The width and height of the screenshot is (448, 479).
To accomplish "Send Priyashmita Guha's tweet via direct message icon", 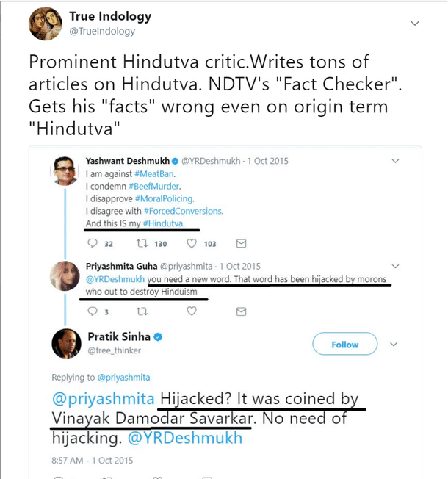I will pyautogui.click(x=241, y=311).
